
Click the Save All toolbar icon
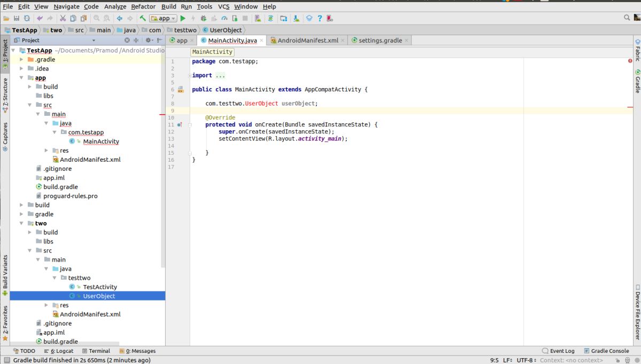pyautogui.click(x=17, y=18)
